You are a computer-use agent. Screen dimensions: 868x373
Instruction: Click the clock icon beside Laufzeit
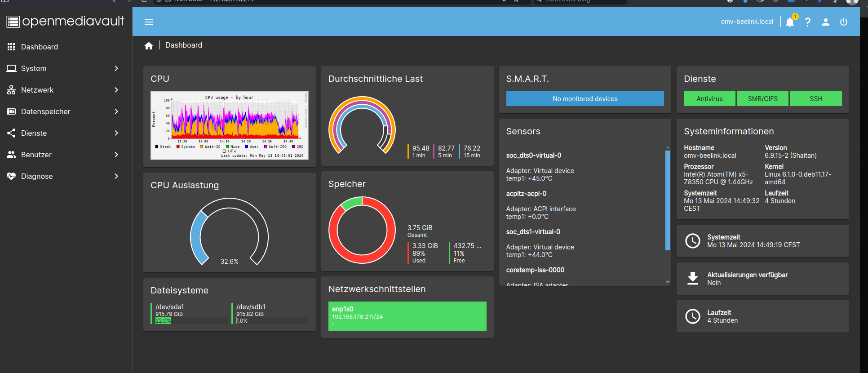(x=693, y=316)
